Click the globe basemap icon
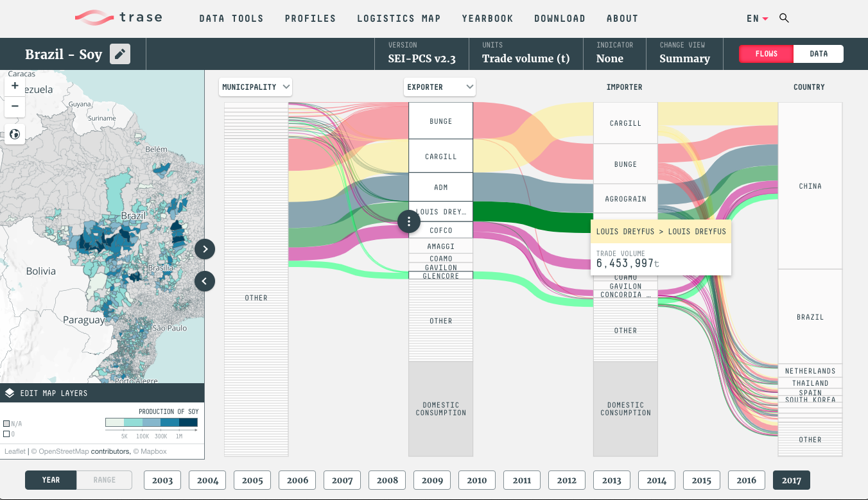868x500 pixels. pos(15,134)
